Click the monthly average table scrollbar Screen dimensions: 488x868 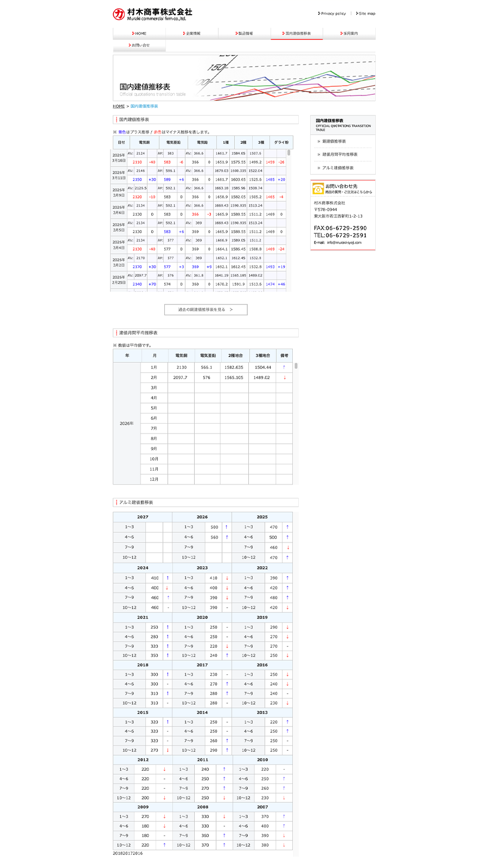[296, 366]
